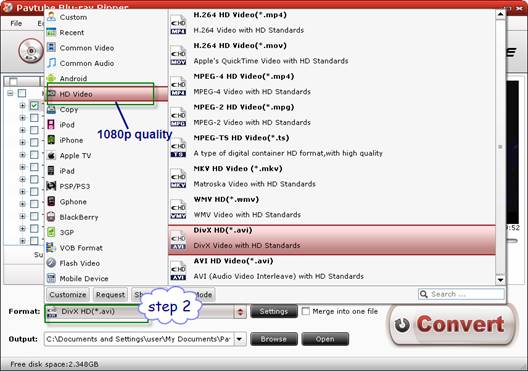Open the File menu
This screenshot has height=371, width=528.
pyautogui.click(x=16, y=23)
